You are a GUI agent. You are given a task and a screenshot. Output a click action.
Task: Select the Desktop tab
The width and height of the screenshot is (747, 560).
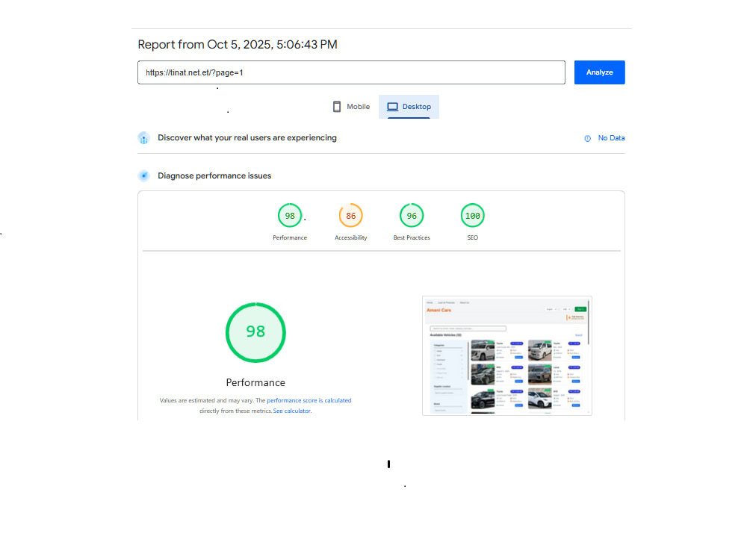click(x=409, y=107)
